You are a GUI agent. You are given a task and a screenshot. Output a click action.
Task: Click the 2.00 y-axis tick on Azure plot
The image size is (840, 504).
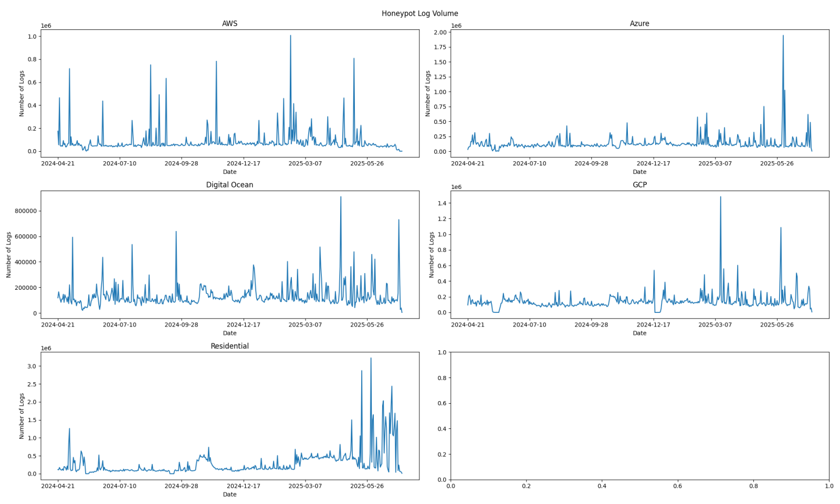click(440, 33)
